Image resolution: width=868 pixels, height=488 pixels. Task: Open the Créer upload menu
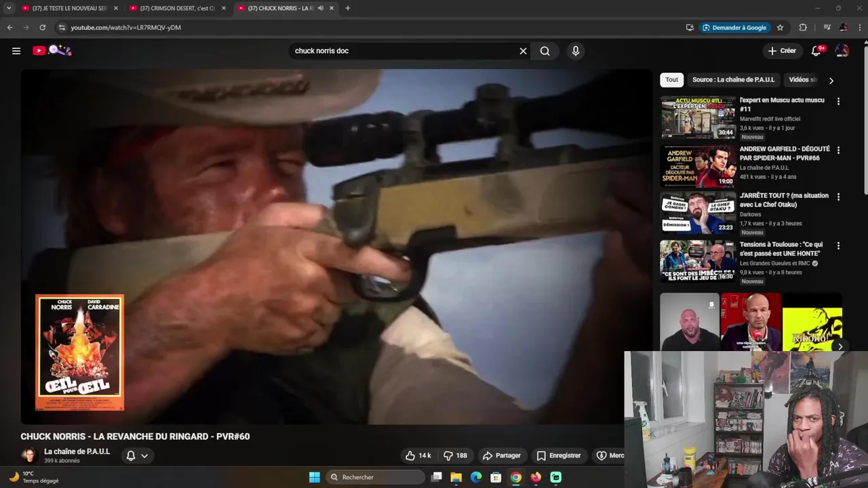coord(782,51)
